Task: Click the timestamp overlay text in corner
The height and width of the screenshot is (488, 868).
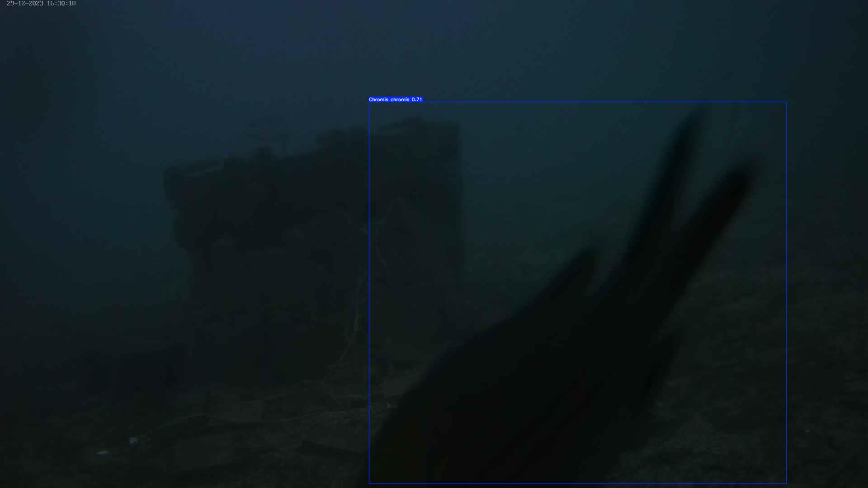Action: tap(41, 4)
